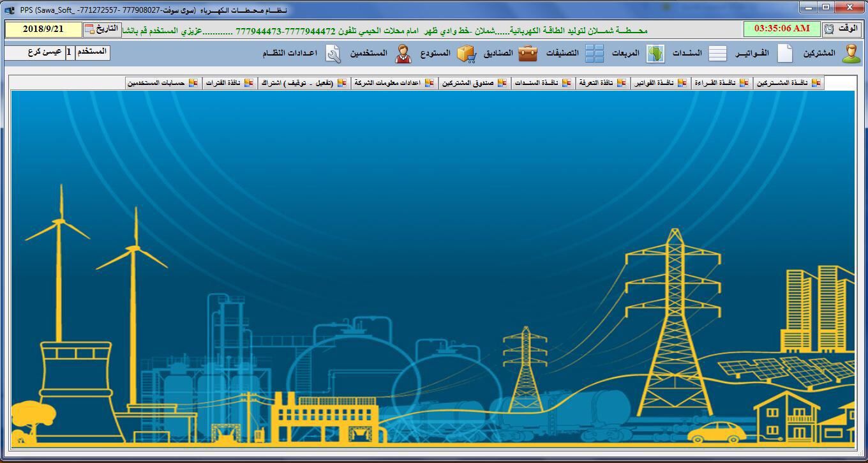This screenshot has width=868, height=463.
Task: Click the date field showing 2018/9/21
Action: click(43, 29)
